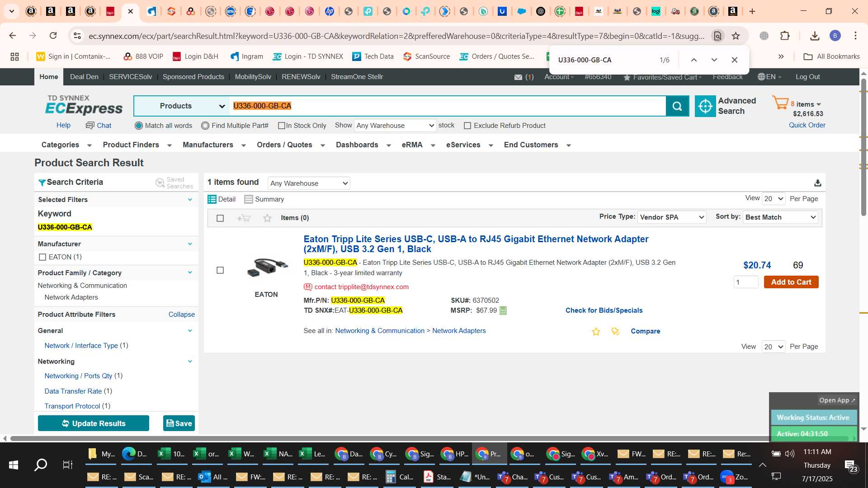
Task: Check the select-all Items checkbox
Action: click(220, 218)
